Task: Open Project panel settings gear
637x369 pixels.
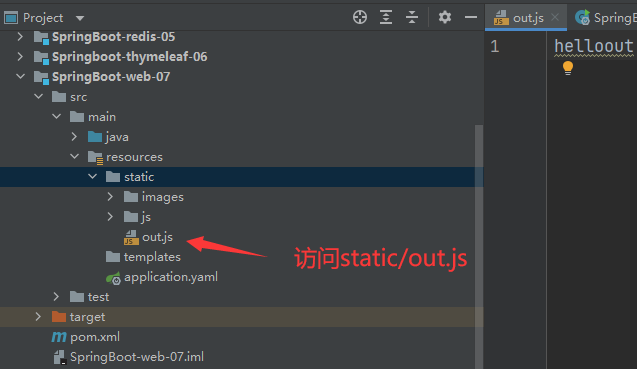Action: [445, 17]
